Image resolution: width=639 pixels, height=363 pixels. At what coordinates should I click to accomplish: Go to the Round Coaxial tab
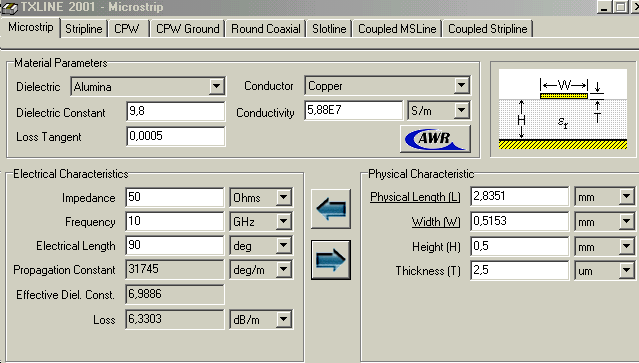(266, 29)
